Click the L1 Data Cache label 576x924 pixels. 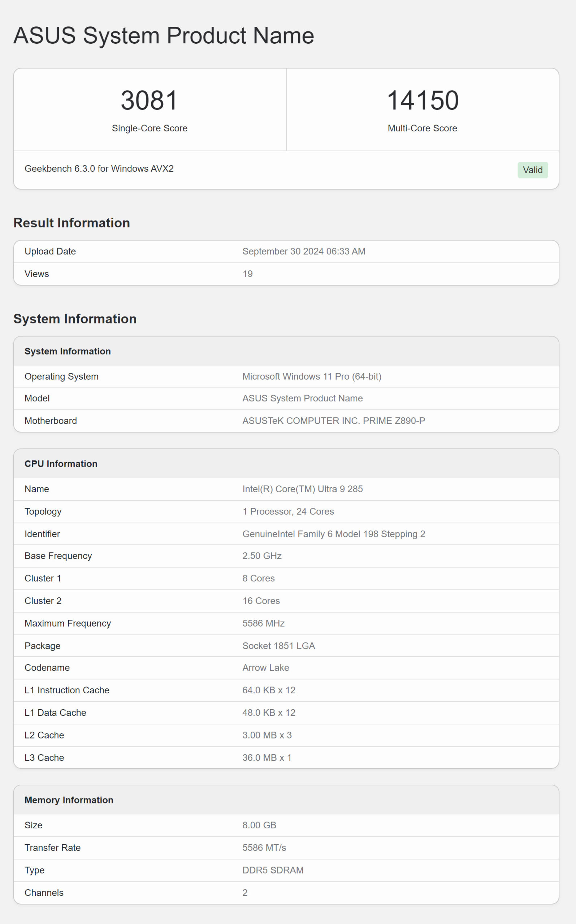(55, 713)
